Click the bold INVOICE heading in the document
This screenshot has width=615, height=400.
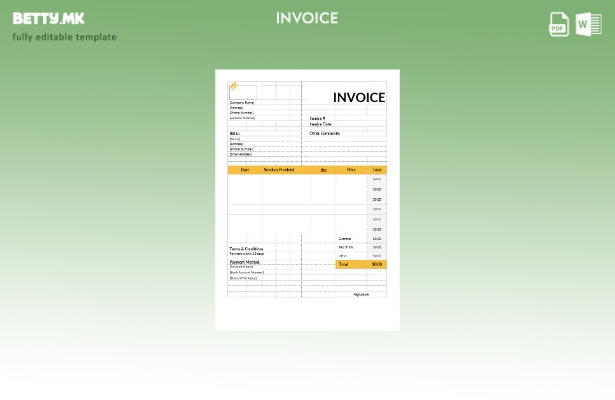pyautogui.click(x=358, y=97)
